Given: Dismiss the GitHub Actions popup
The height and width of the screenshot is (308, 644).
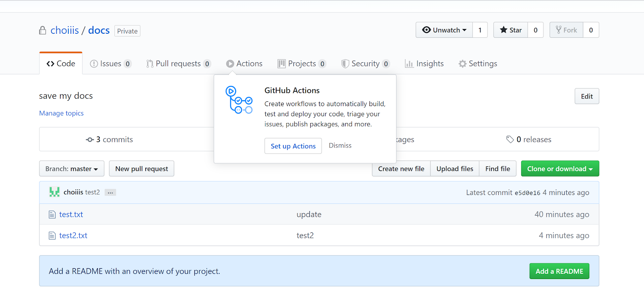Looking at the screenshot, I should 340,146.
